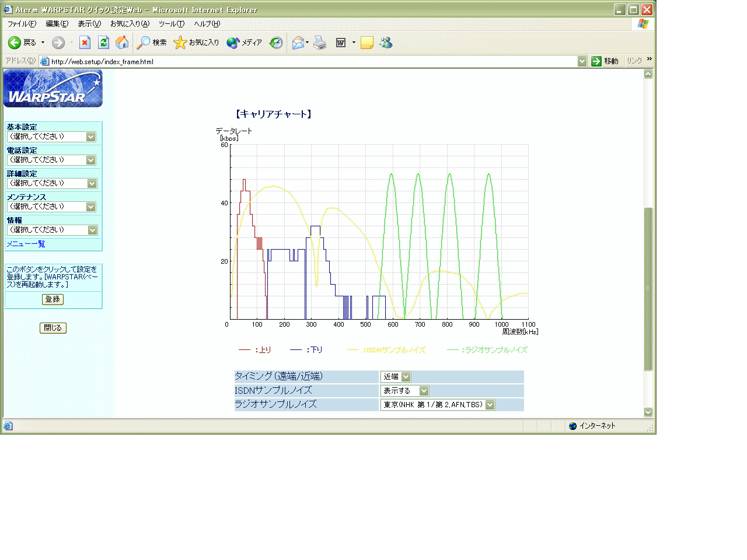Click the scrollbar down arrow
Screen dimensions: 747x560
(648, 412)
